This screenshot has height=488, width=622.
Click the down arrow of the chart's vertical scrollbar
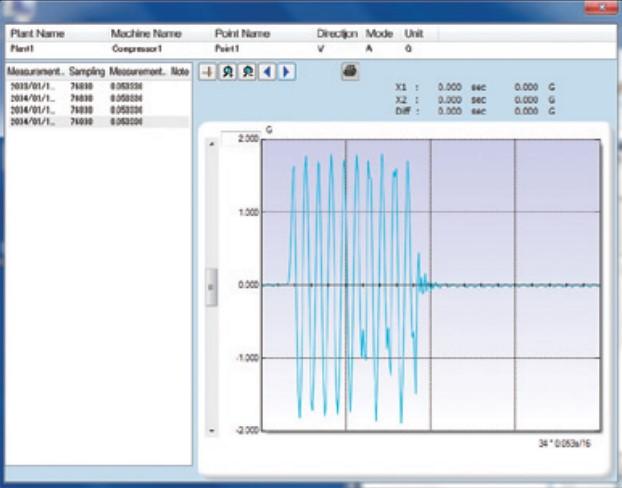211,430
